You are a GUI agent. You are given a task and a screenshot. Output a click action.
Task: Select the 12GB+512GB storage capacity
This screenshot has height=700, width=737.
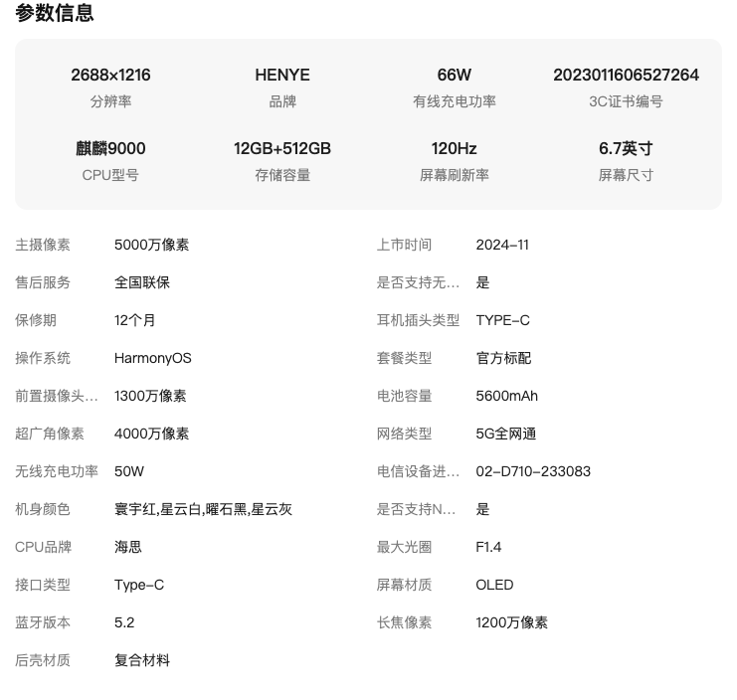click(282, 148)
